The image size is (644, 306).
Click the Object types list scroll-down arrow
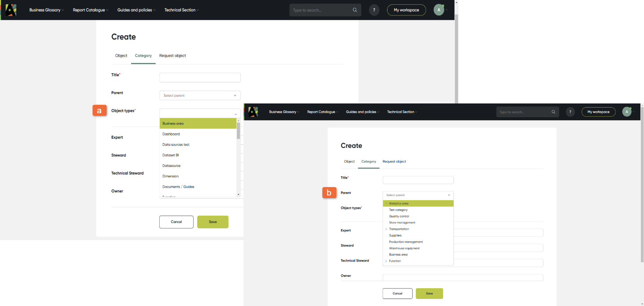[238, 194]
